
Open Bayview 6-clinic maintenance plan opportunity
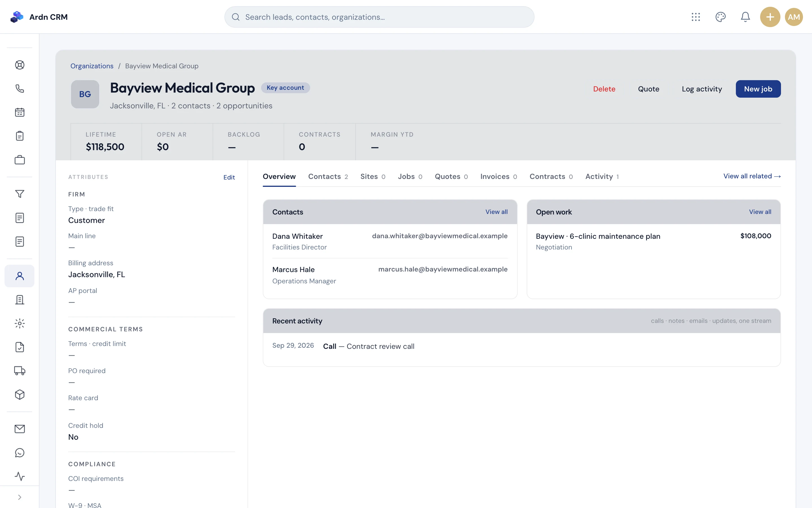point(653,241)
